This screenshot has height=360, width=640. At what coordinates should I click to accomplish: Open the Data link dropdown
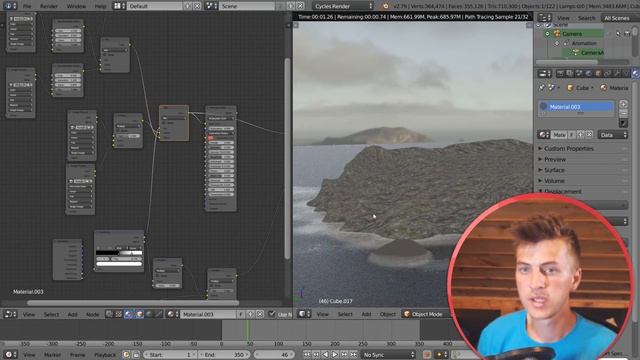(613, 135)
